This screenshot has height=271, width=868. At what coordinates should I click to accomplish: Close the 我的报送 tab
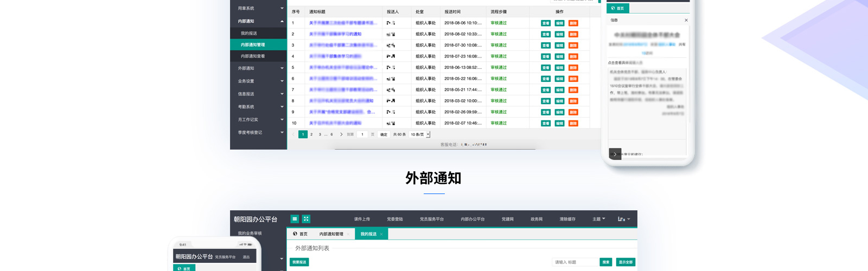click(x=381, y=234)
